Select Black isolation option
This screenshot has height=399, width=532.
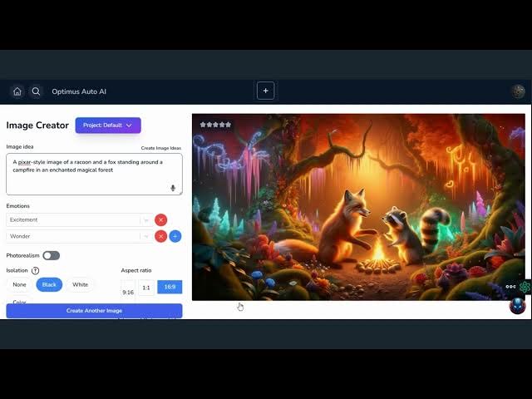tap(49, 284)
